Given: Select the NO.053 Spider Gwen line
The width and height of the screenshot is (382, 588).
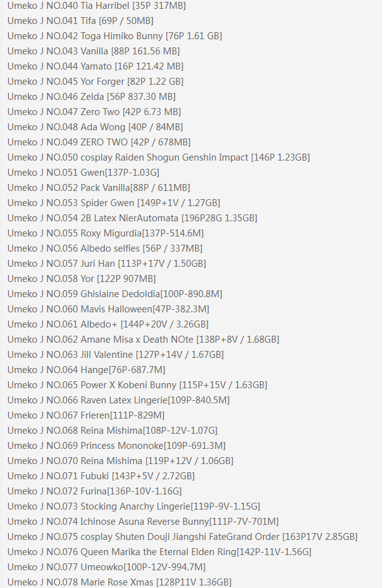Looking at the screenshot, I should (114, 203).
